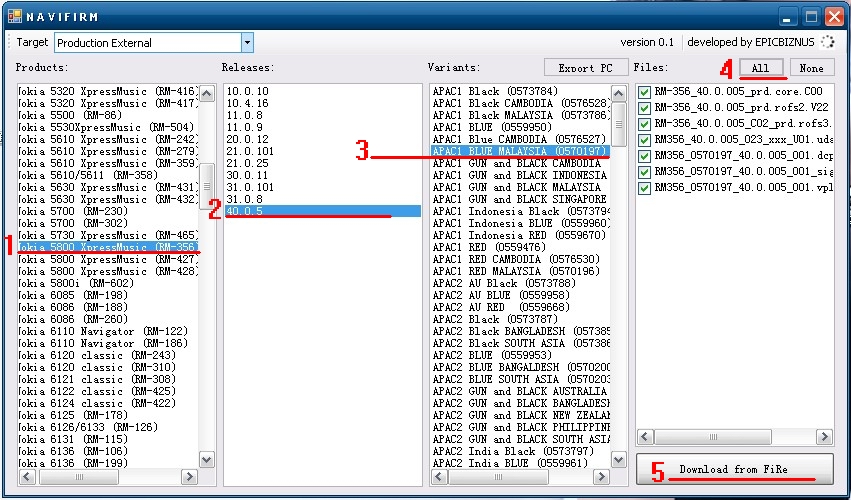Click Files horizontal scroll left arrow

point(645,436)
